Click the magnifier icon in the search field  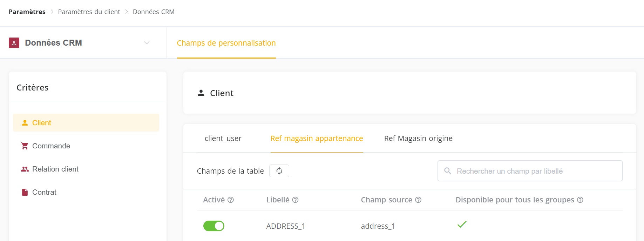pyautogui.click(x=448, y=171)
